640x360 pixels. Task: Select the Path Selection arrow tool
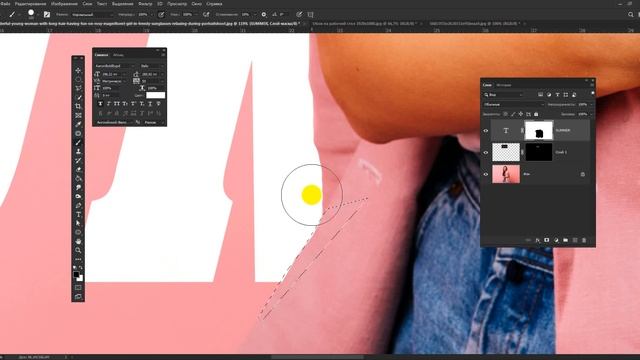tap(78, 223)
